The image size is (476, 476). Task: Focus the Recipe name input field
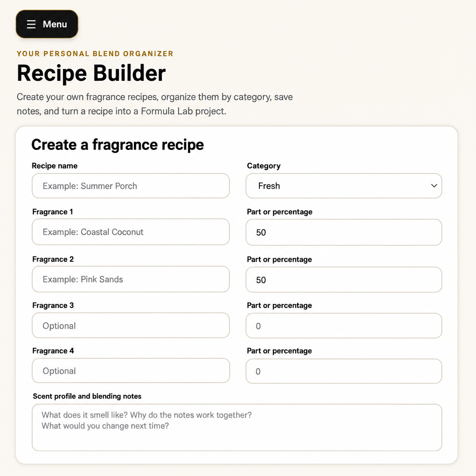tap(131, 186)
